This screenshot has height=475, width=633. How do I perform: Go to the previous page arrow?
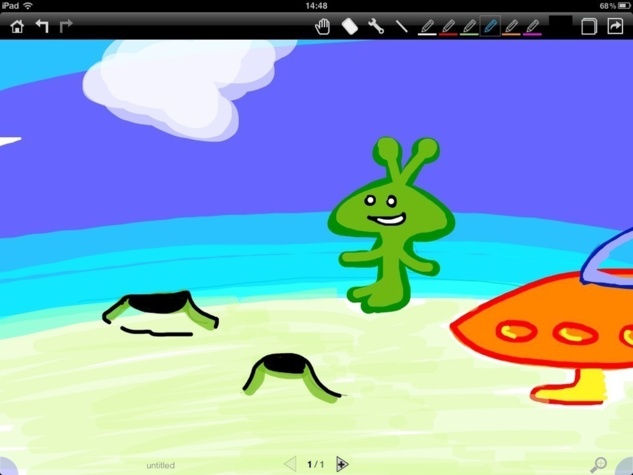coord(290,464)
